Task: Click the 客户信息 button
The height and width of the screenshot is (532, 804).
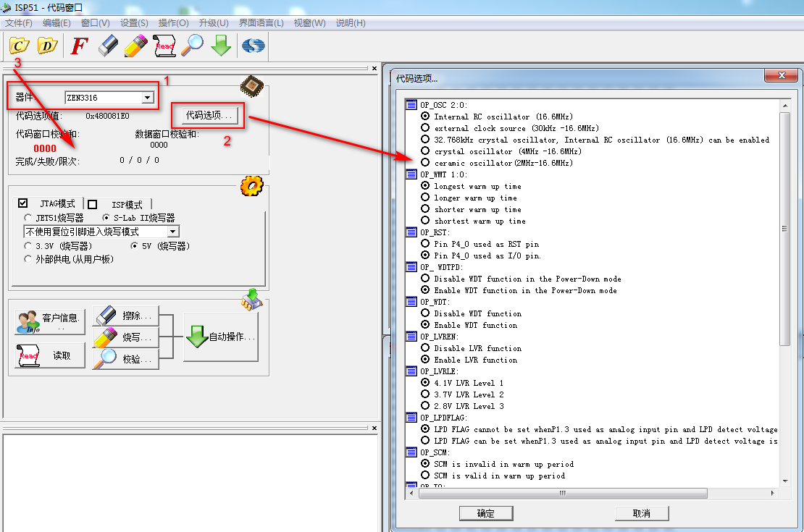Action: (x=50, y=322)
